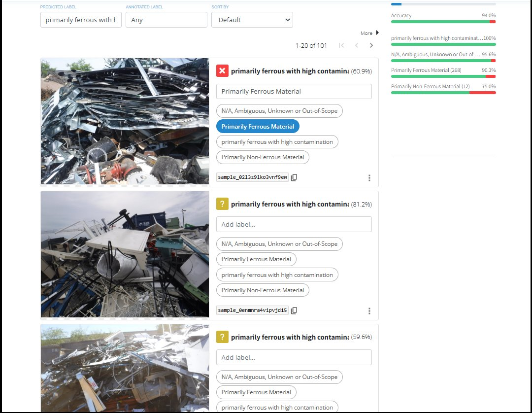Image resolution: width=532 pixels, height=413 pixels.
Task: Click the Annotated Label filter field showing Any
Action: click(x=166, y=20)
